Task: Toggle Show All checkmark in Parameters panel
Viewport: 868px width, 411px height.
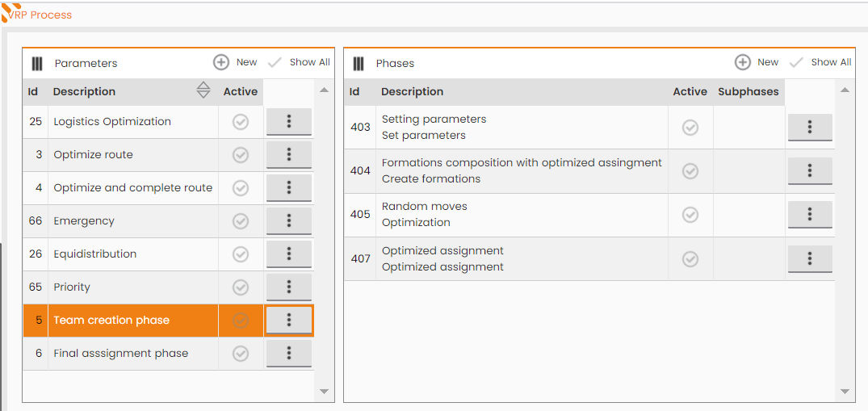Action: [x=275, y=63]
